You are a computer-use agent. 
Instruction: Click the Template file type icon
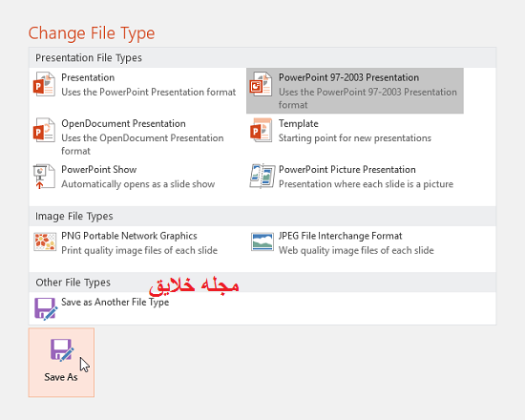[261, 130]
